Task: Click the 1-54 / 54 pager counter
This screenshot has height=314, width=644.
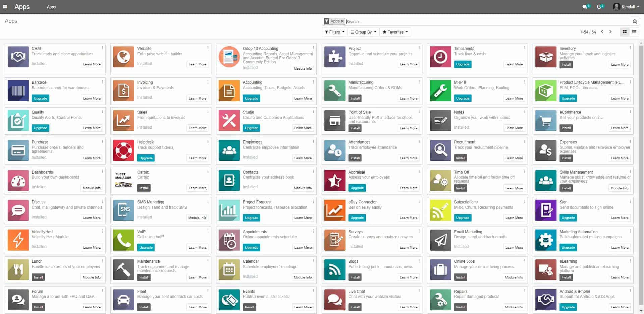Action: pos(588,32)
